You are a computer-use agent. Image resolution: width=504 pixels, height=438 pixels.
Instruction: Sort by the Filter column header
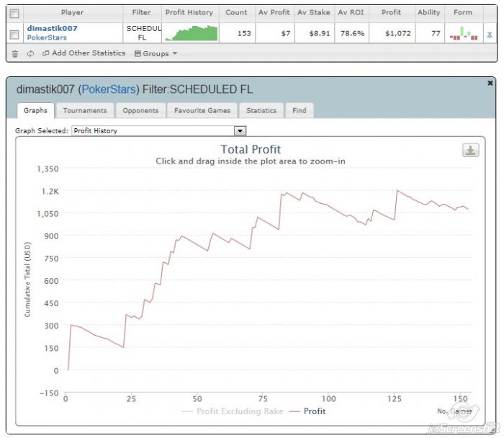141,12
